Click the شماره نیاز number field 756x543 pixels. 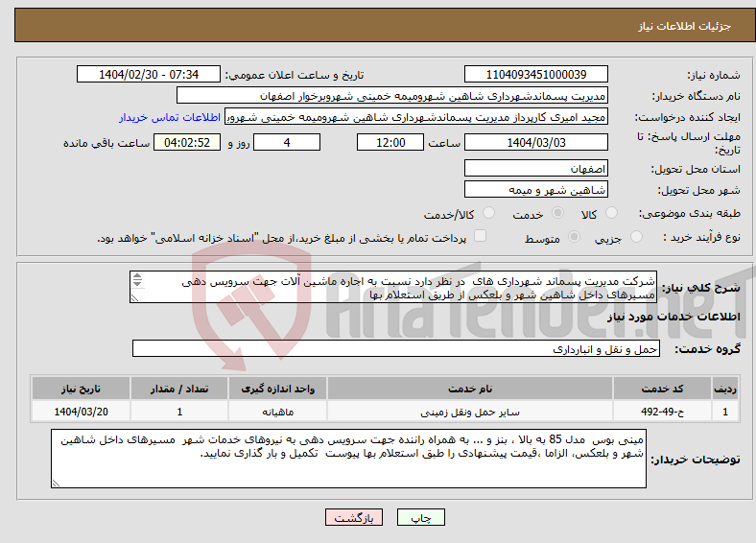[x=536, y=74]
